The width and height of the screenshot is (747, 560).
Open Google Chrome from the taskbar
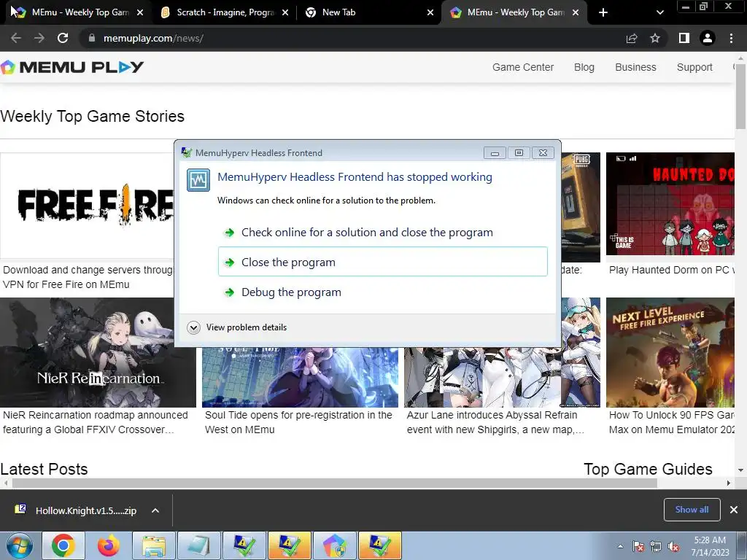pos(63,545)
